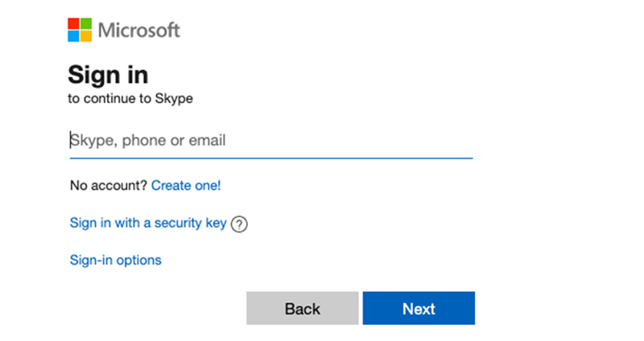Click the 'No account?' text
644x341 pixels.
tap(109, 186)
